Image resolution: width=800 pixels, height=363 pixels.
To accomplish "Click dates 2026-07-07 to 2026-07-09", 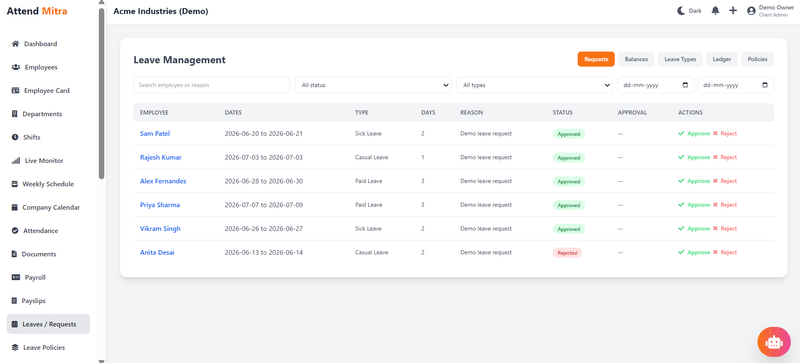I will pos(264,205).
